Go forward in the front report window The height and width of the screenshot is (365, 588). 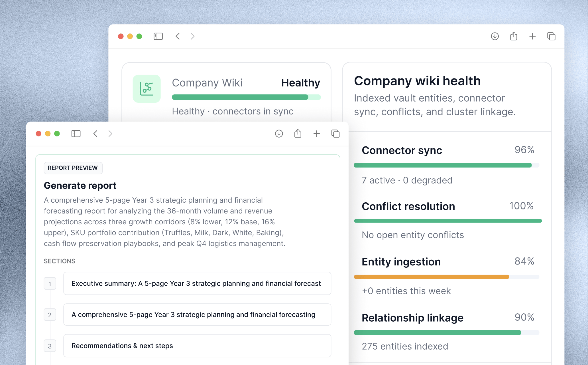111,134
